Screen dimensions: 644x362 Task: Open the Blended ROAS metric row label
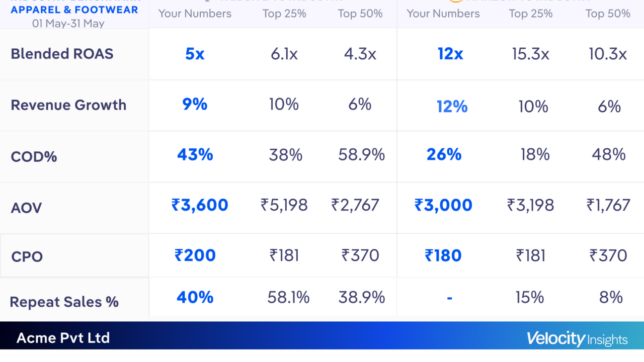pos(62,54)
